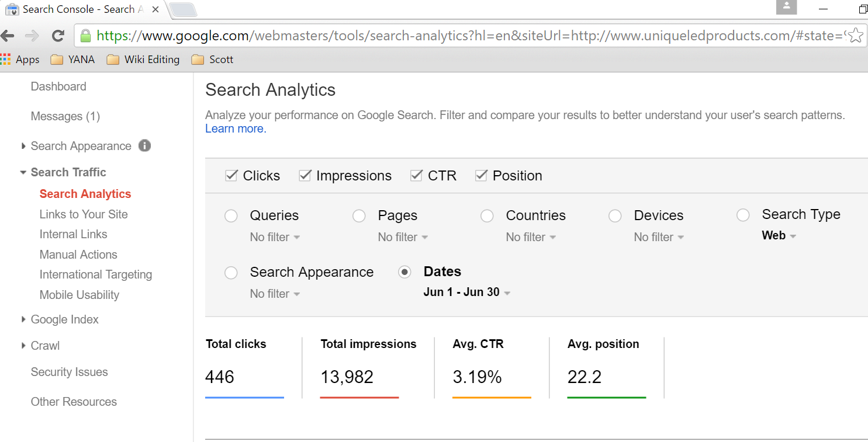This screenshot has height=442, width=868.
Task: Open Links to Your Site
Action: [84, 214]
